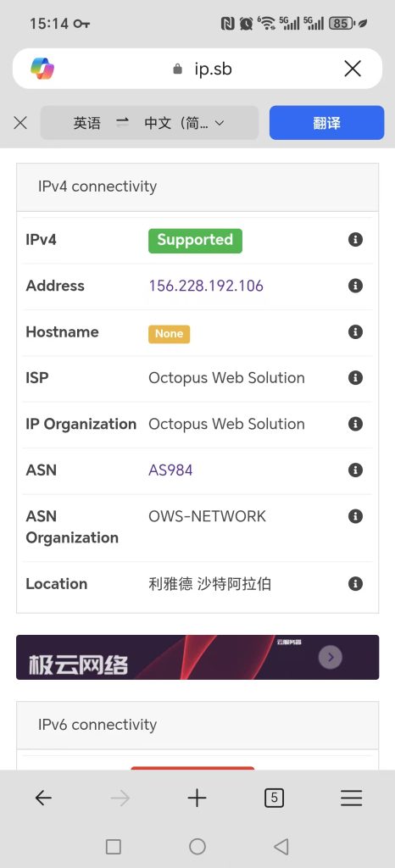Image resolution: width=395 pixels, height=868 pixels.
Task: Open the target language dropdown 中文
Action: (184, 123)
